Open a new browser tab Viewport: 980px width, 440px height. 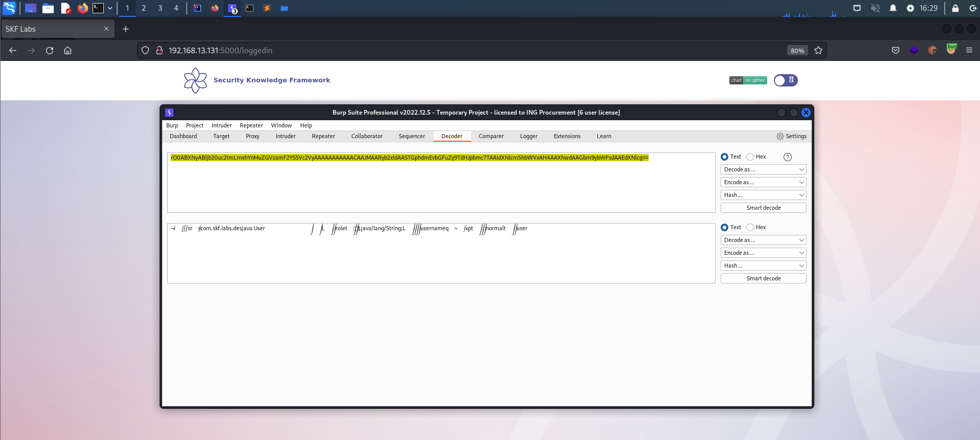(125, 29)
